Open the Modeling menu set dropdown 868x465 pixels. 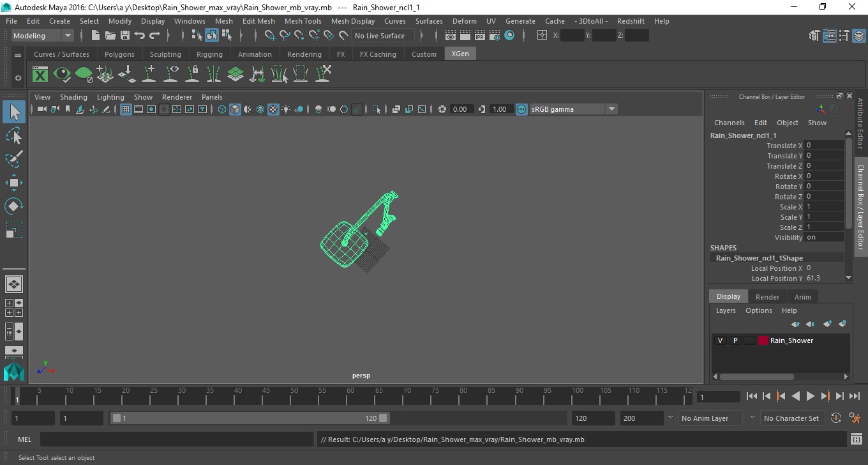(43, 36)
